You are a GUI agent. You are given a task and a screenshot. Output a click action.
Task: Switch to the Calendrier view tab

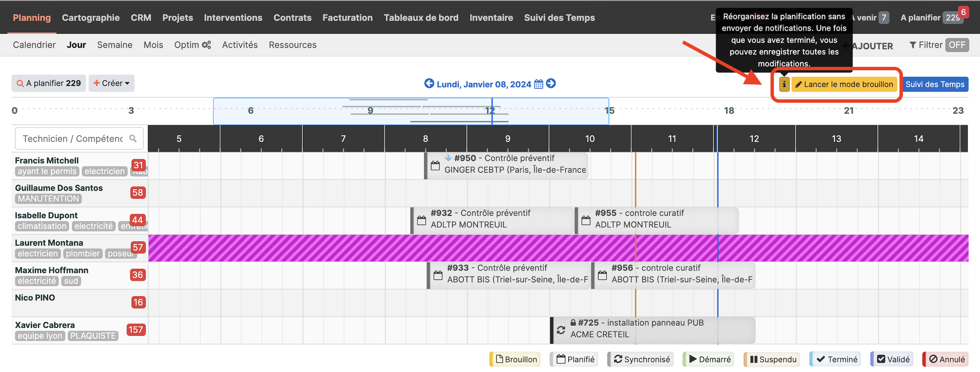click(x=34, y=45)
